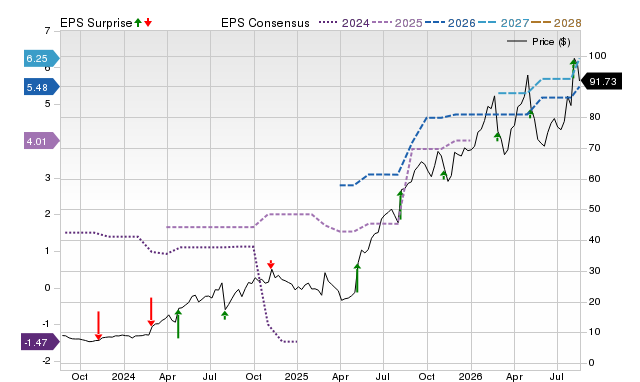The width and height of the screenshot is (640, 382).
Task: Click the Price ($) legend label
Action: (x=551, y=42)
